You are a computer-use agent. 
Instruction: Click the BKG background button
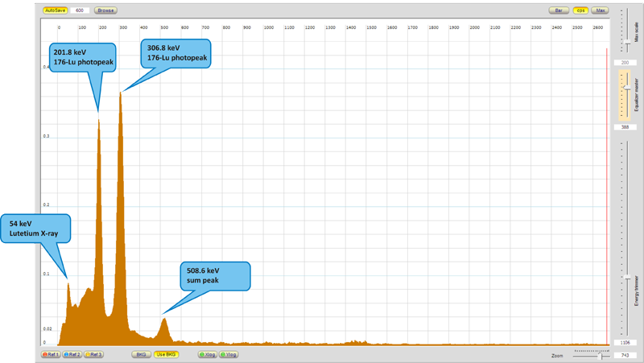click(x=141, y=354)
